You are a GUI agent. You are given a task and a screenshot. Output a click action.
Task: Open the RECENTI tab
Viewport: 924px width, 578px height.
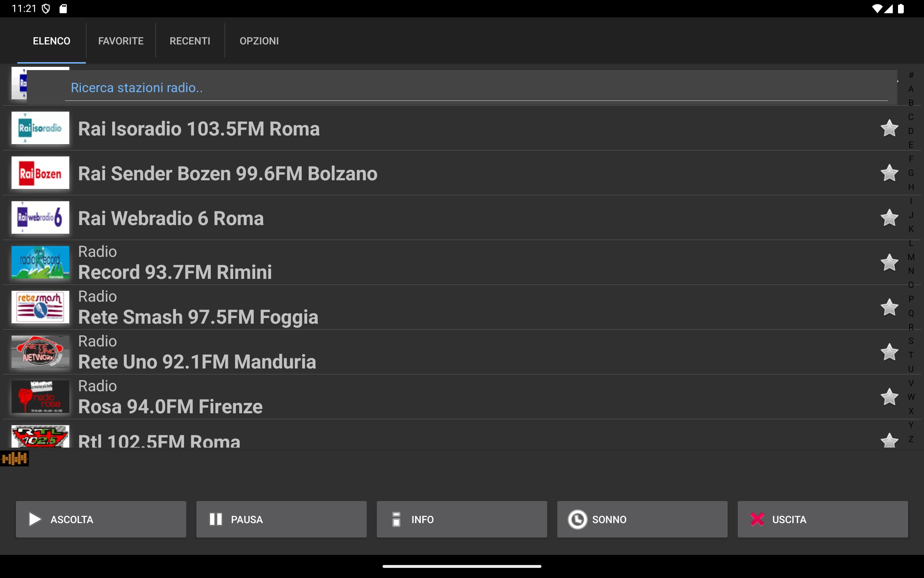[x=190, y=41]
